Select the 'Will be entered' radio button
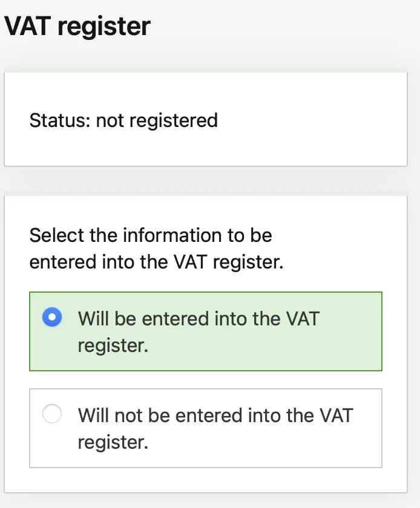The height and width of the screenshot is (508, 420). click(52, 317)
